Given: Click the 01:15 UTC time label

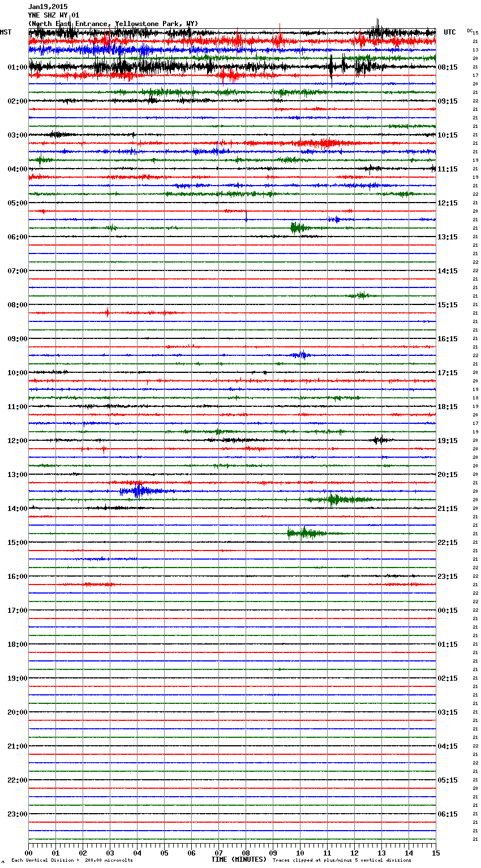Looking at the screenshot, I should click(448, 644).
